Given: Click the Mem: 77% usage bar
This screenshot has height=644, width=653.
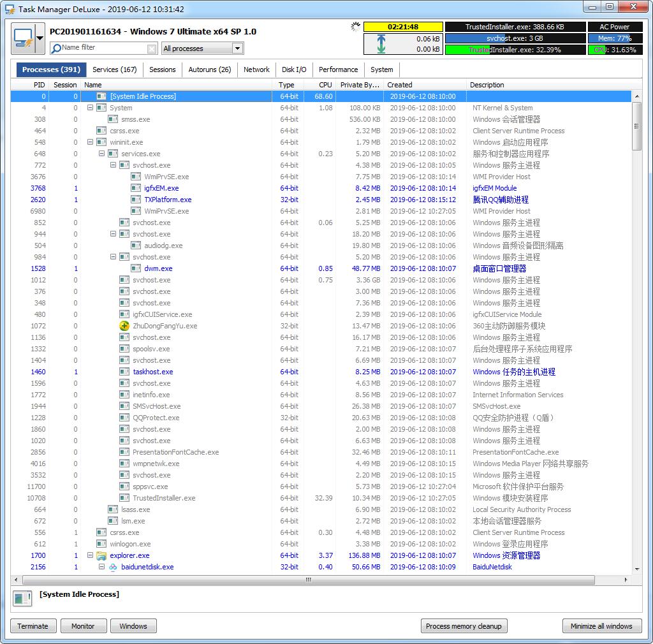Looking at the screenshot, I should 615,38.
